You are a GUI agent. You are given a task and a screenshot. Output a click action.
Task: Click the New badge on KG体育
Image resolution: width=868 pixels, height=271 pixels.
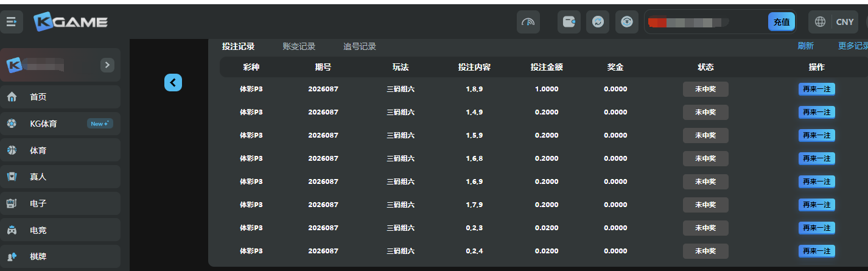(x=100, y=124)
